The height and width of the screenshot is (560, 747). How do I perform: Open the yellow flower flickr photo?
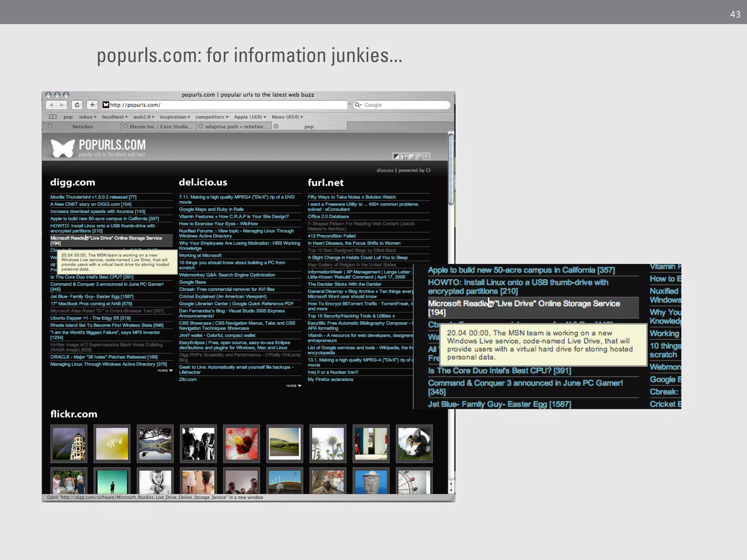pyautogui.click(x=112, y=444)
